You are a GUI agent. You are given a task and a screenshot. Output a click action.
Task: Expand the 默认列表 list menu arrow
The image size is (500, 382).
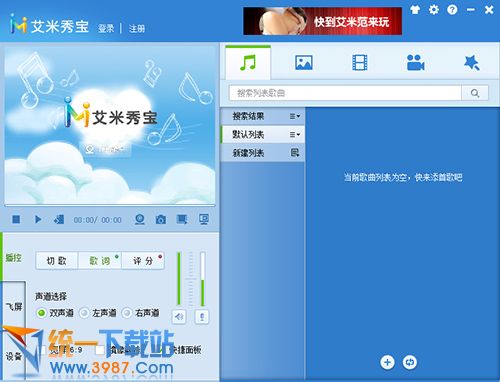coord(295,134)
